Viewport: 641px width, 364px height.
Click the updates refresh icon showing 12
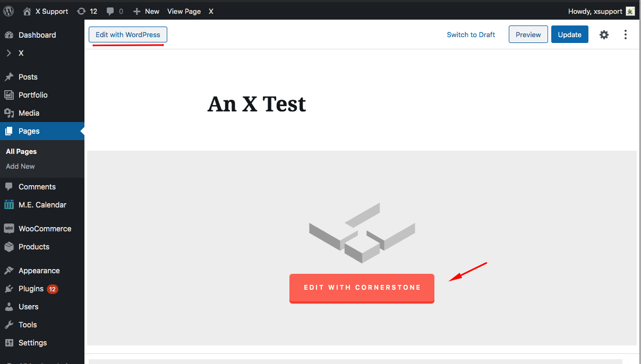81,11
